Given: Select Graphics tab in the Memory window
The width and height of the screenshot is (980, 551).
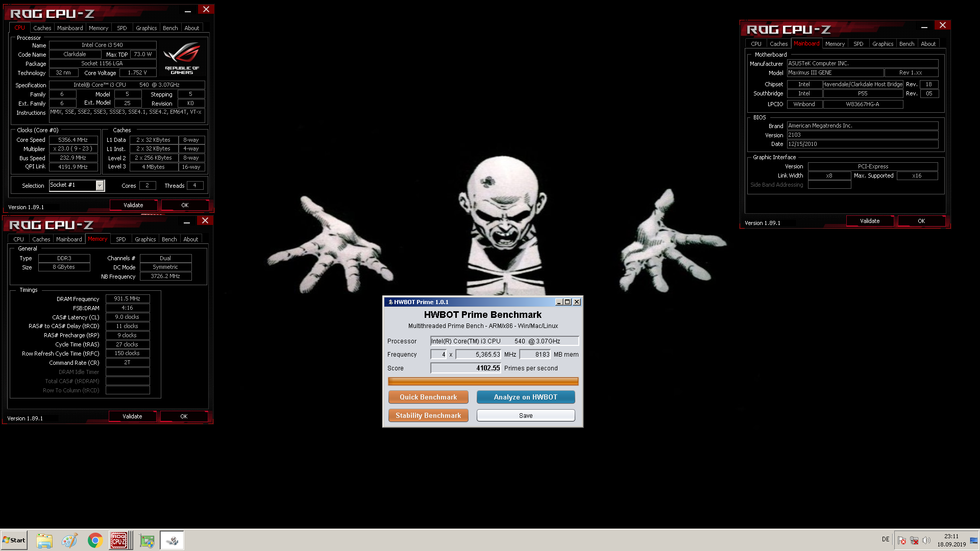Looking at the screenshot, I should (145, 239).
